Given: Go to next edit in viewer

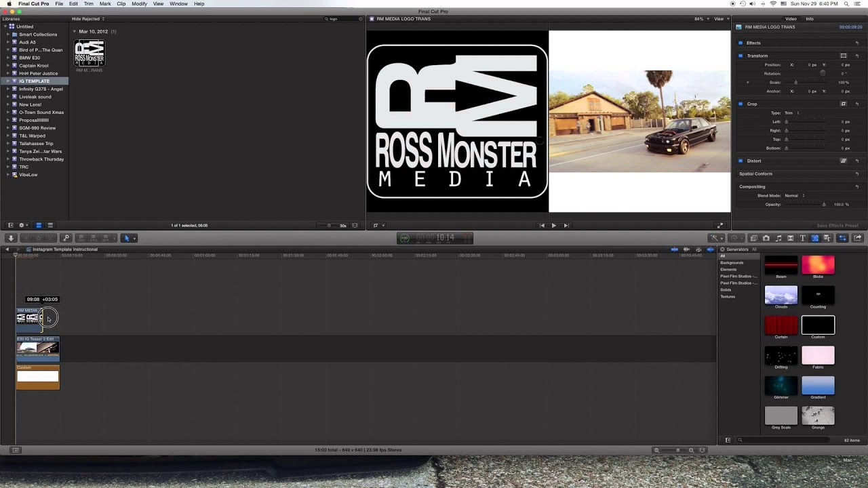Looking at the screenshot, I should (566, 226).
